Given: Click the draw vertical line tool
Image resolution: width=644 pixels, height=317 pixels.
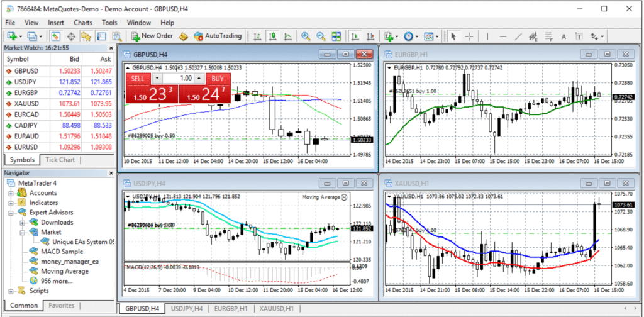Looking at the screenshot, I should click(488, 36).
